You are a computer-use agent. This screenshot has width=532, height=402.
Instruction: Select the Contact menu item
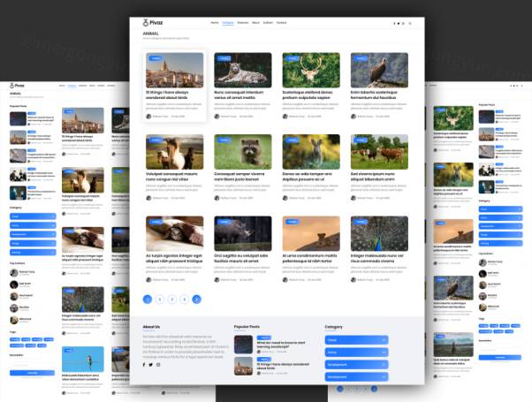[281, 22]
